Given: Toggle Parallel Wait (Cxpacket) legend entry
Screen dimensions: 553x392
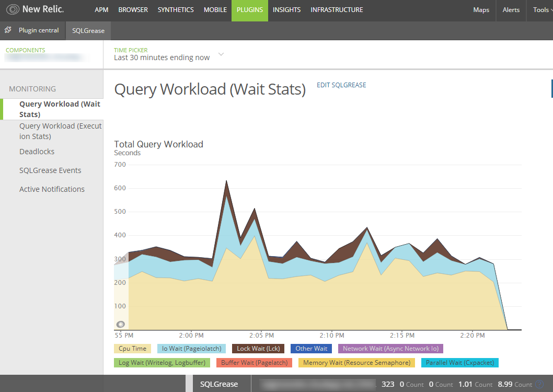Looking at the screenshot, I should 459,363.
